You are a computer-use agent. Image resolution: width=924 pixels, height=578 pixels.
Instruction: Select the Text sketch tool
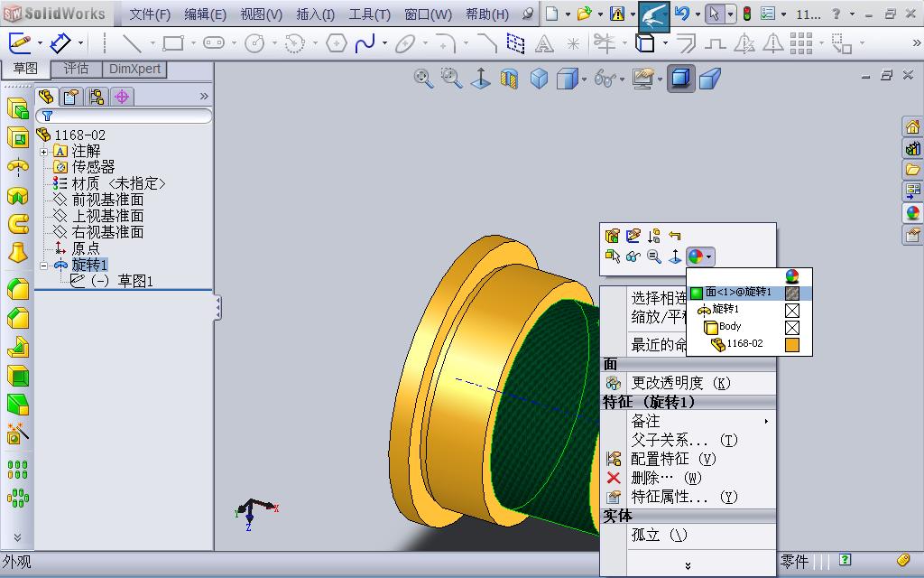(x=543, y=43)
